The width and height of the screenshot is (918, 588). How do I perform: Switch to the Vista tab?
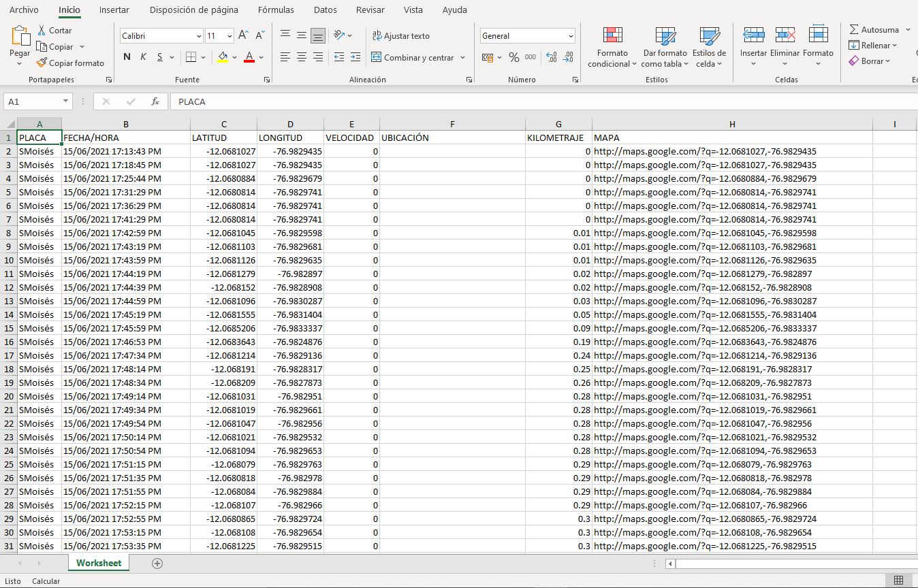point(413,10)
